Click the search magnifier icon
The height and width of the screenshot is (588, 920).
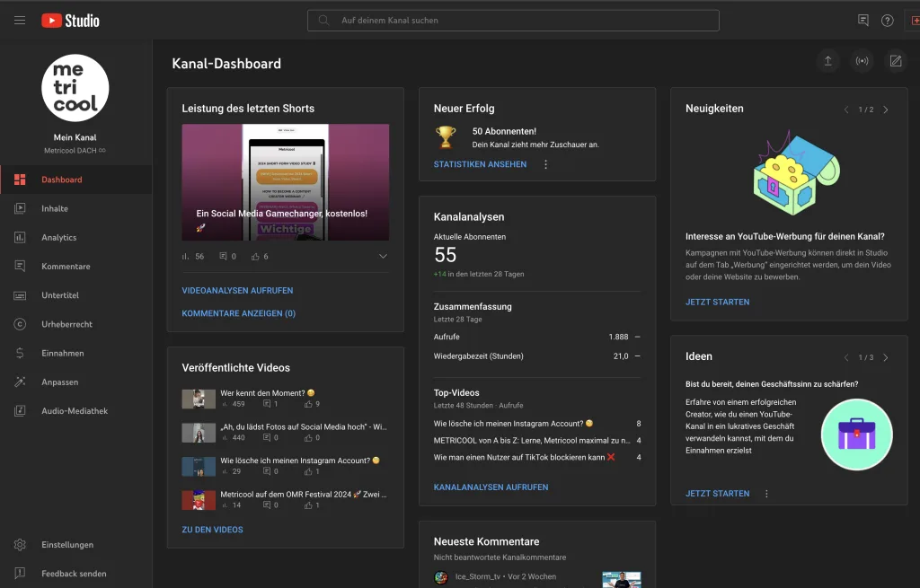click(x=323, y=21)
